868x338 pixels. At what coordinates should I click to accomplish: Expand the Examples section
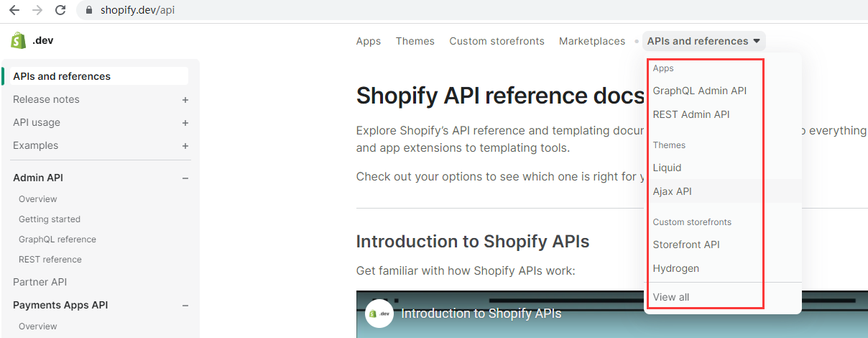(x=185, y=146)
